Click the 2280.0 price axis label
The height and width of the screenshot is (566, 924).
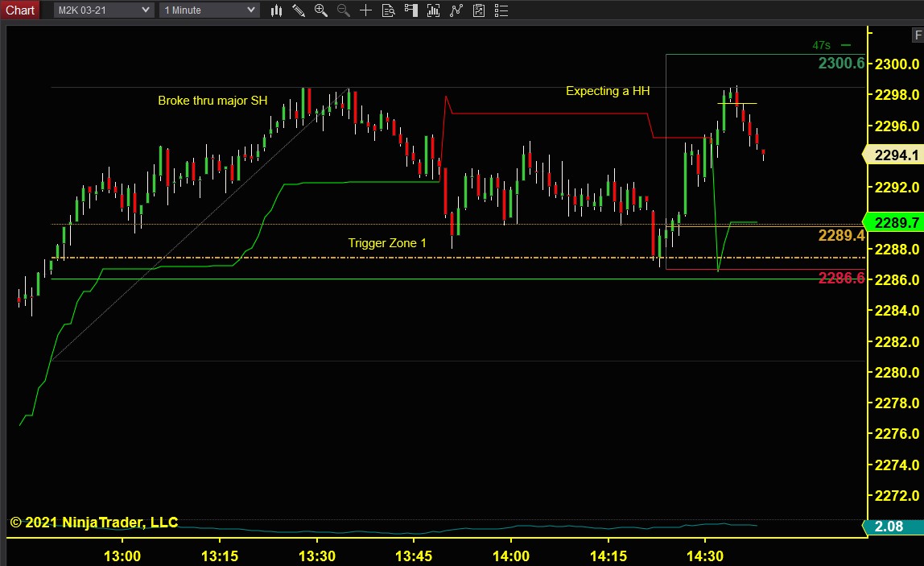(x=897, y=372)
